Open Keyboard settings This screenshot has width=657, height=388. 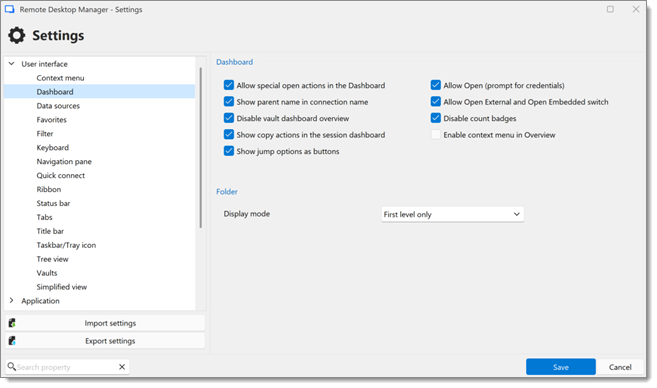[x=53, y=147]
